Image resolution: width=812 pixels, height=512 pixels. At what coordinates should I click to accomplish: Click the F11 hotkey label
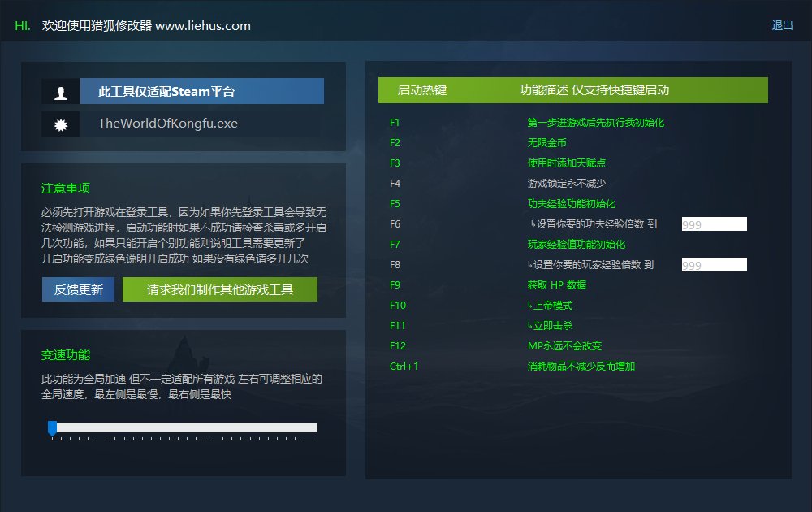click(398, 325)
